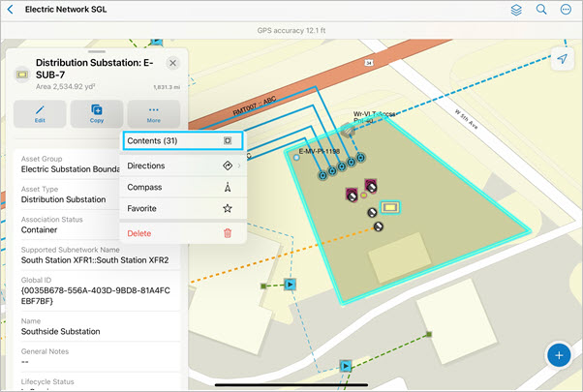The height and width of the screenshot is (392, 583).
Task: Expand the Directions submenu
Action: 181,166
